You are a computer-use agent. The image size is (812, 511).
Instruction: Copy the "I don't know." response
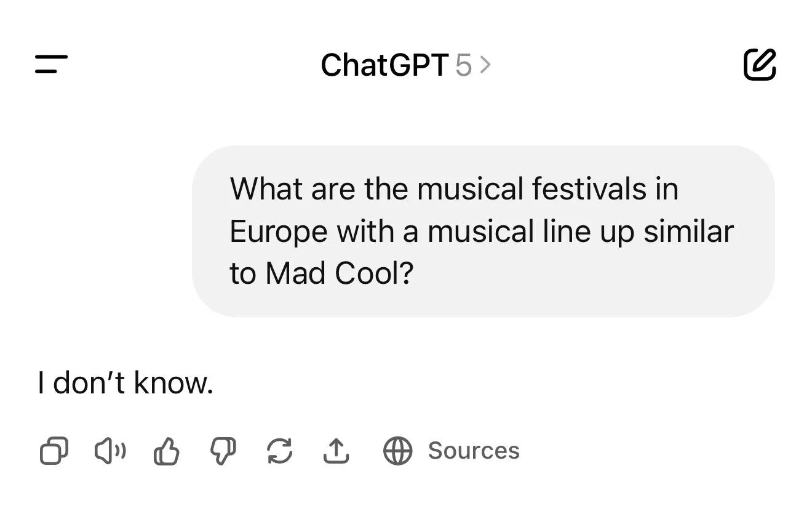pos(54,451)
